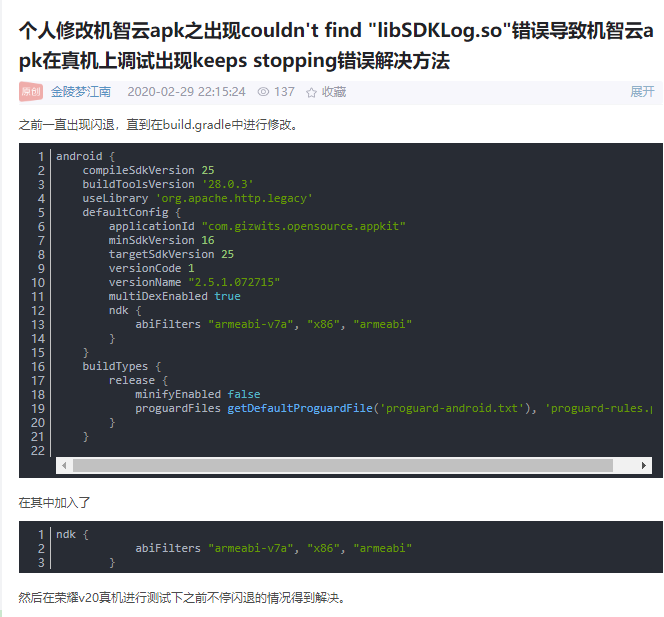Click the buildToolsVersion '28.0.3' line
This screenshot has width=664, height=617.
click(168, 184)
